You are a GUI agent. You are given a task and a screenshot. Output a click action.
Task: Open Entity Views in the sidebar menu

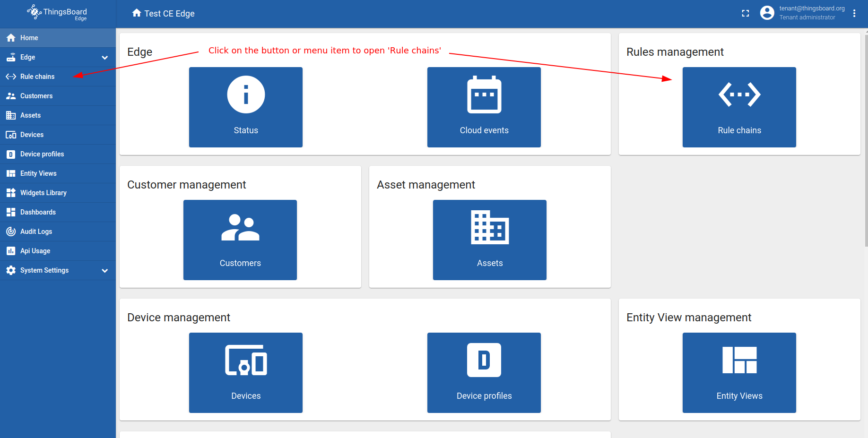point(58,173)
